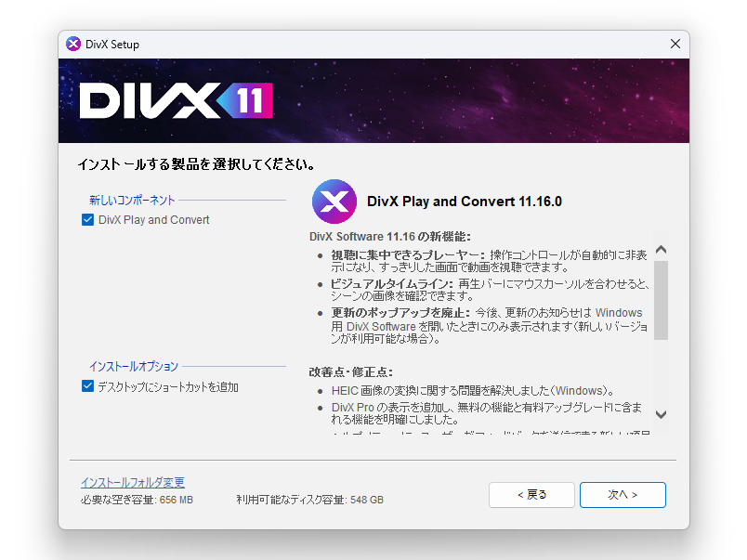
Task: Open the インストールフォルダ変更 link
Action: [x=133, y=482]
